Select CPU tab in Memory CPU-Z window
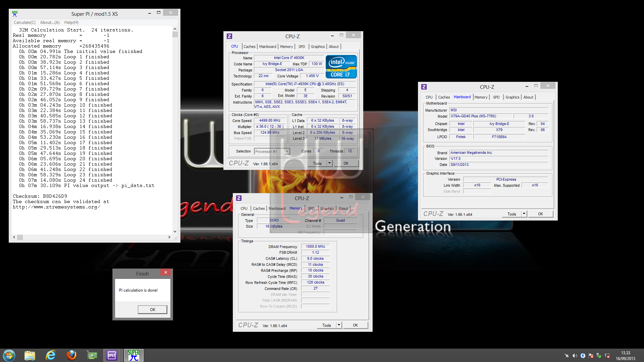 tap(244, 208)
